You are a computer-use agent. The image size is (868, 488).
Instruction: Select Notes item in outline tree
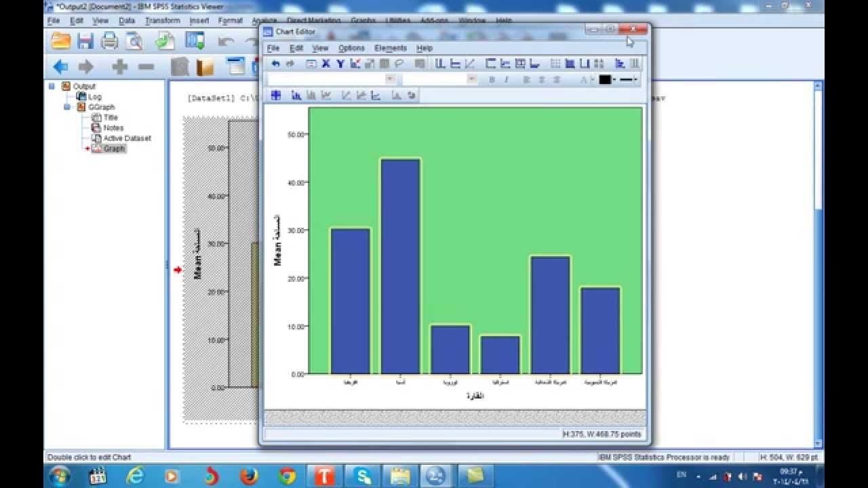[x=113, y=127]
